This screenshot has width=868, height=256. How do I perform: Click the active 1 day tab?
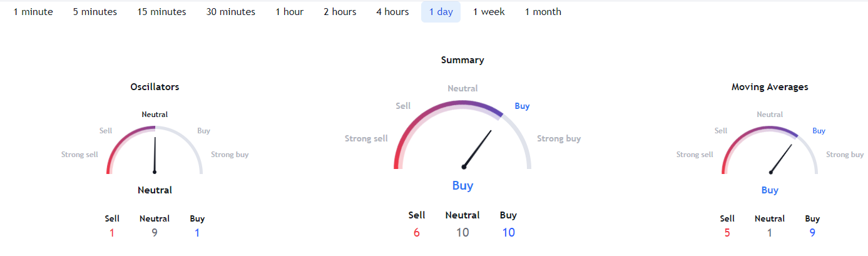(441, 12)
